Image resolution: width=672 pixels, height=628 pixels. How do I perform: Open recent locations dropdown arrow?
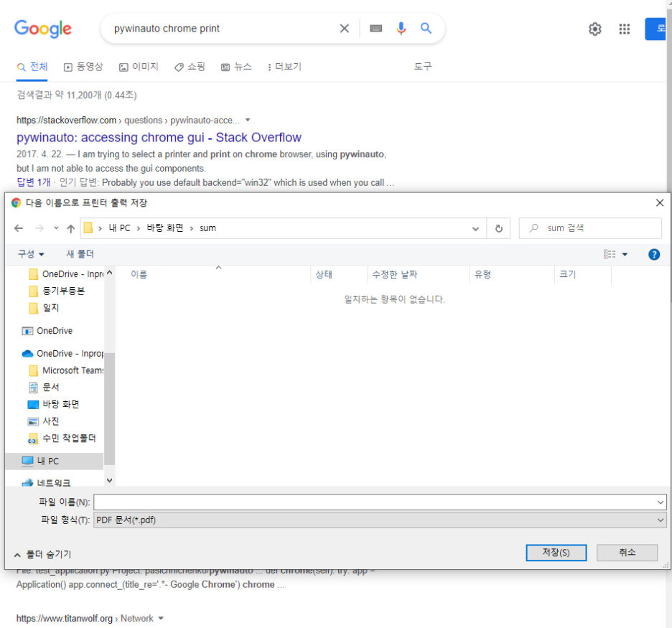pos(56,228)
